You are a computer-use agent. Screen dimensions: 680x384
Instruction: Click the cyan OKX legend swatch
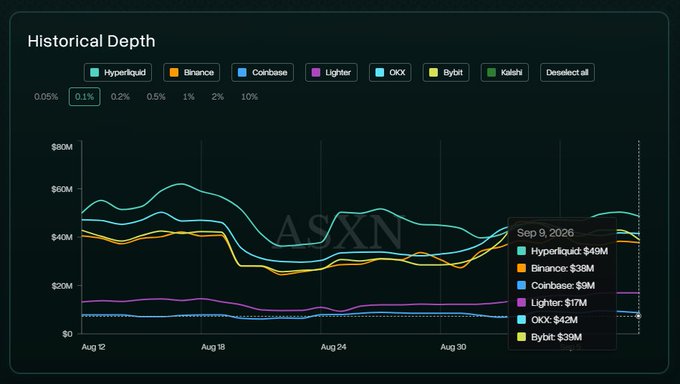380,72
